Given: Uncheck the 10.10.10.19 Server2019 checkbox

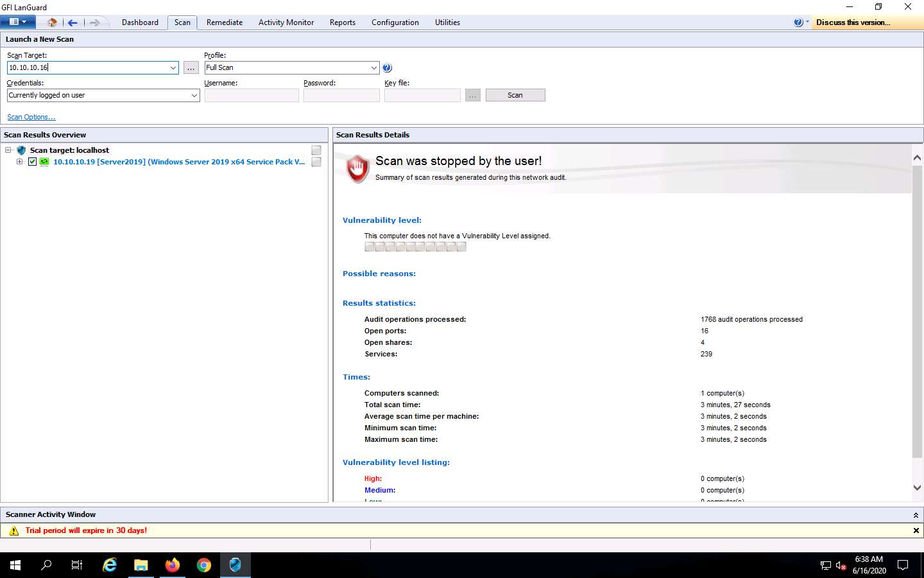Looking at the screenshot, I should pyautogui.click(x=32, y=162).
